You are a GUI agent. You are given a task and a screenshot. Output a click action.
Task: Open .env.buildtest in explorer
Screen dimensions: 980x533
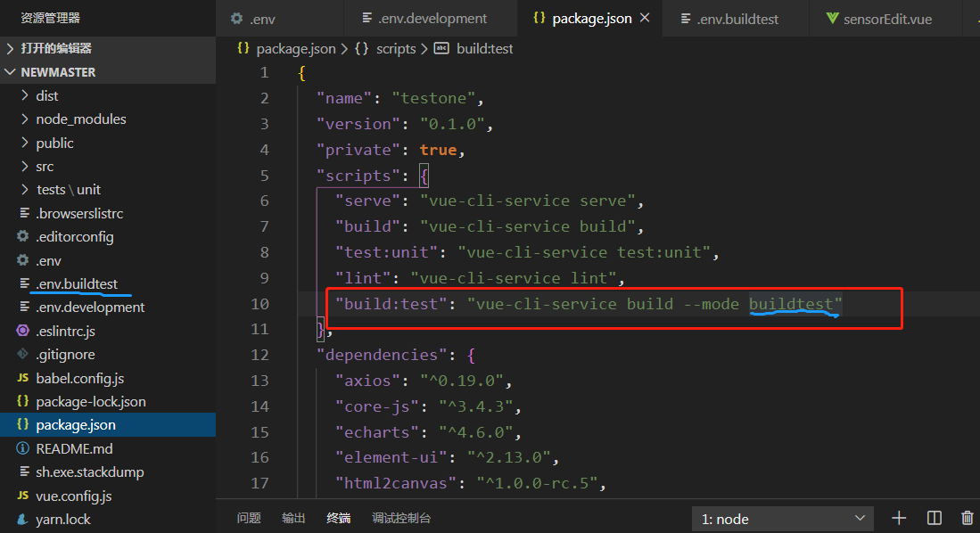108,283
